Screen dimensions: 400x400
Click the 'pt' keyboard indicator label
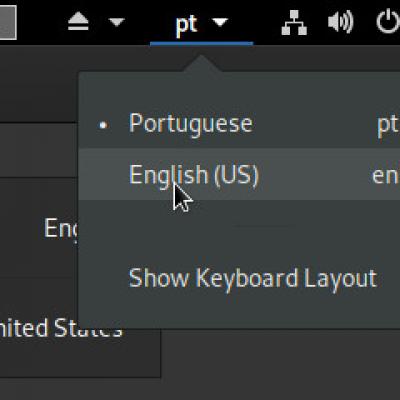point(187,24)
